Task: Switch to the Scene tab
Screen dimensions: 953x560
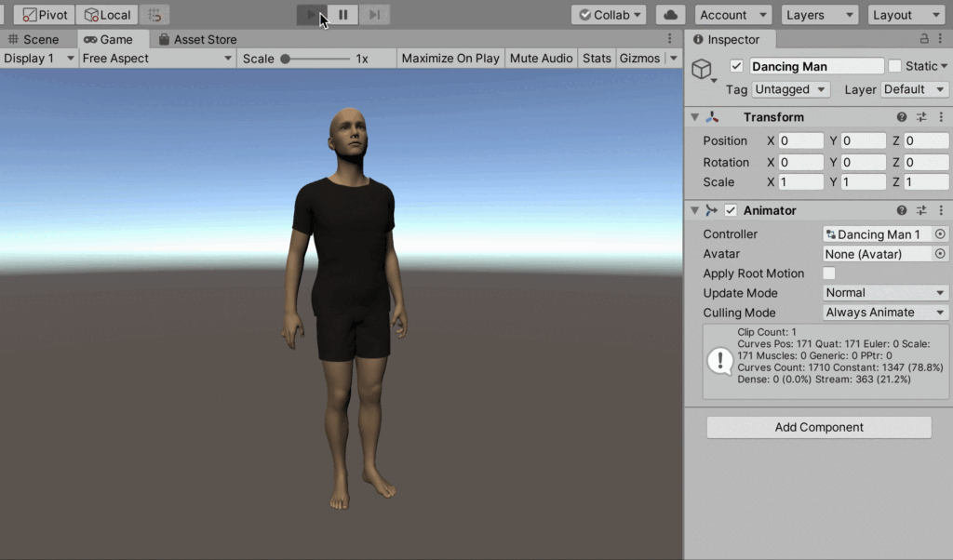Action: 34,39
